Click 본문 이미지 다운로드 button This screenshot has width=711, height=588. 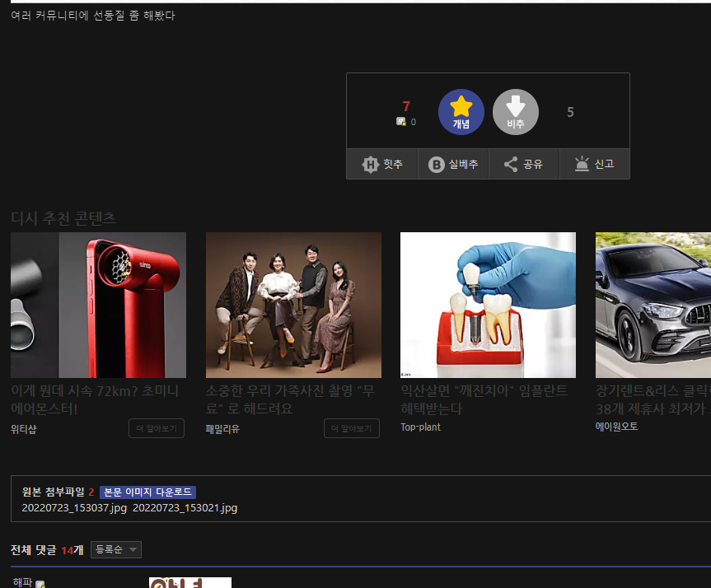pos(147,492)
